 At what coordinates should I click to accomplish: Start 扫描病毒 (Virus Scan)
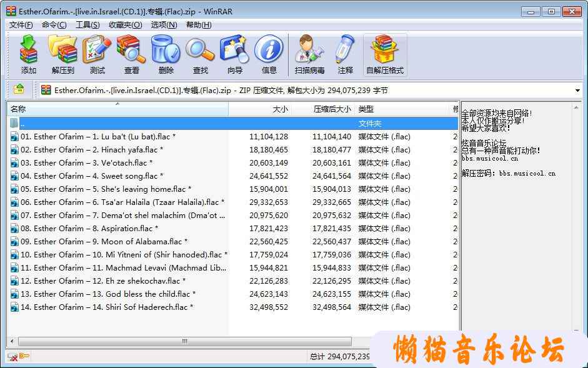coord(309,55)
